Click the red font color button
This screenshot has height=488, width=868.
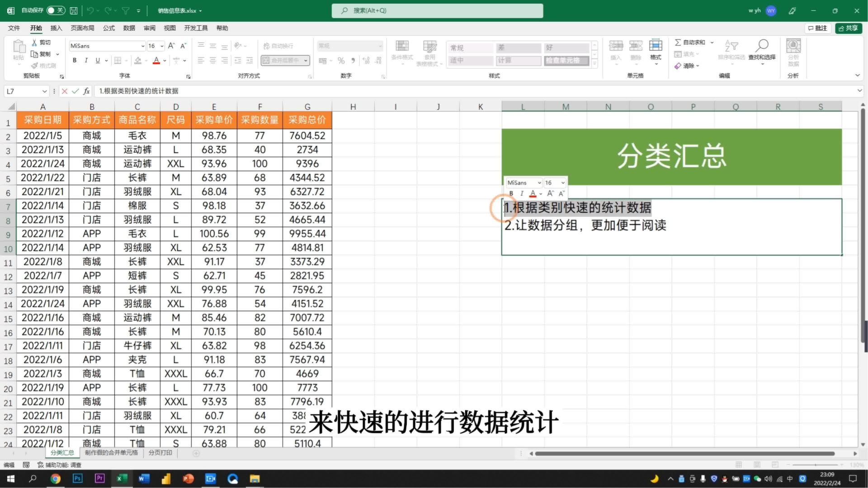click(156, 61)
